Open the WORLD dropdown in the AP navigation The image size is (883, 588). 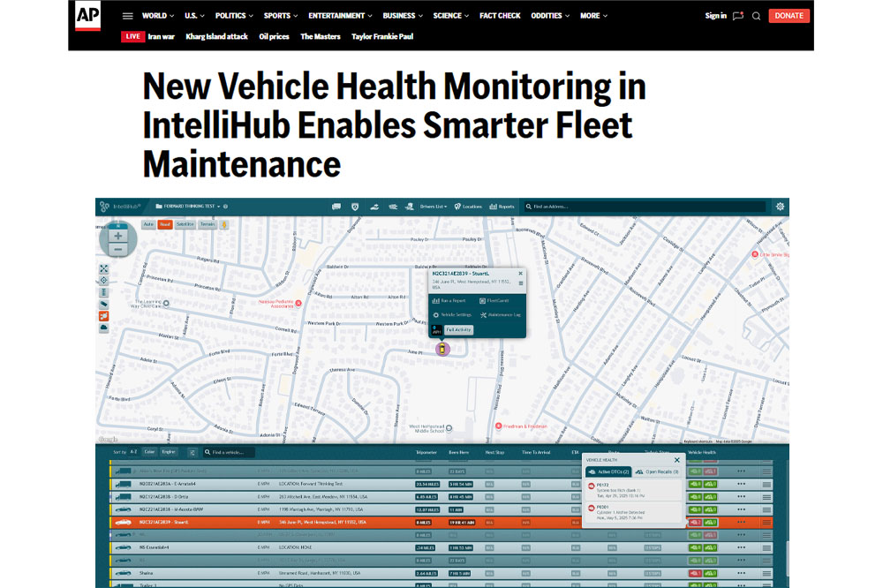156,15
